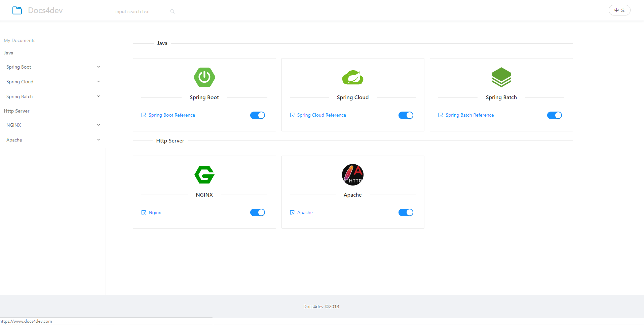Open the Apache document link
The image size is (644, 325).
(x=305, y=212)
